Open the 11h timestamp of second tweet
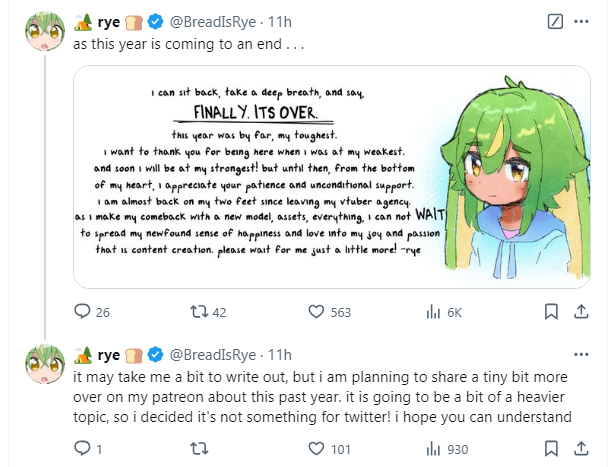 281,355
